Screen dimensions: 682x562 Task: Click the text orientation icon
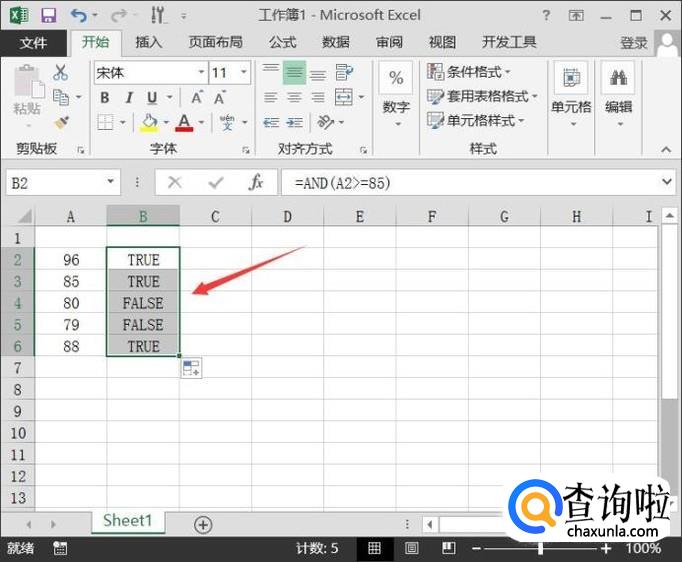point(326,122)
